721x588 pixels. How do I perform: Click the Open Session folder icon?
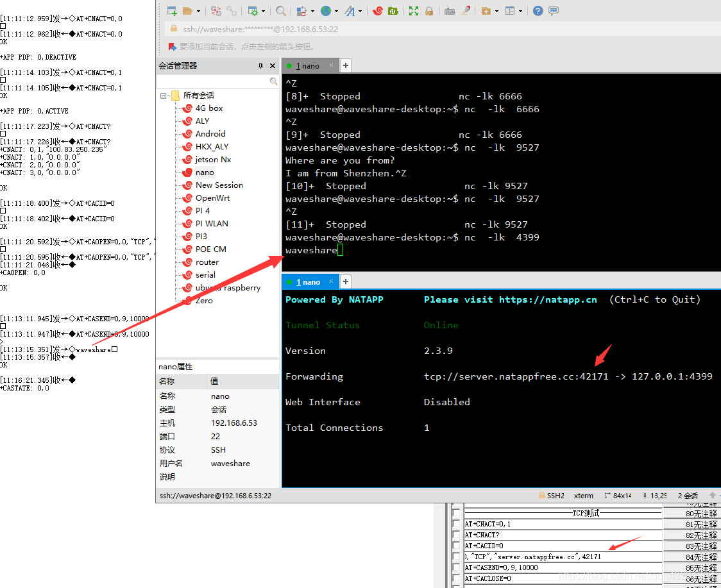click(x=187, y=11)
